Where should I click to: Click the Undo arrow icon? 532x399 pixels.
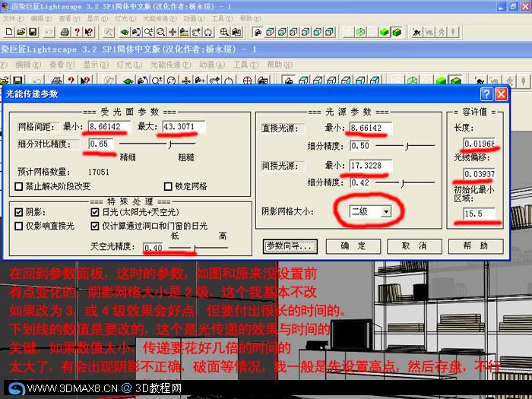point(49,32)
